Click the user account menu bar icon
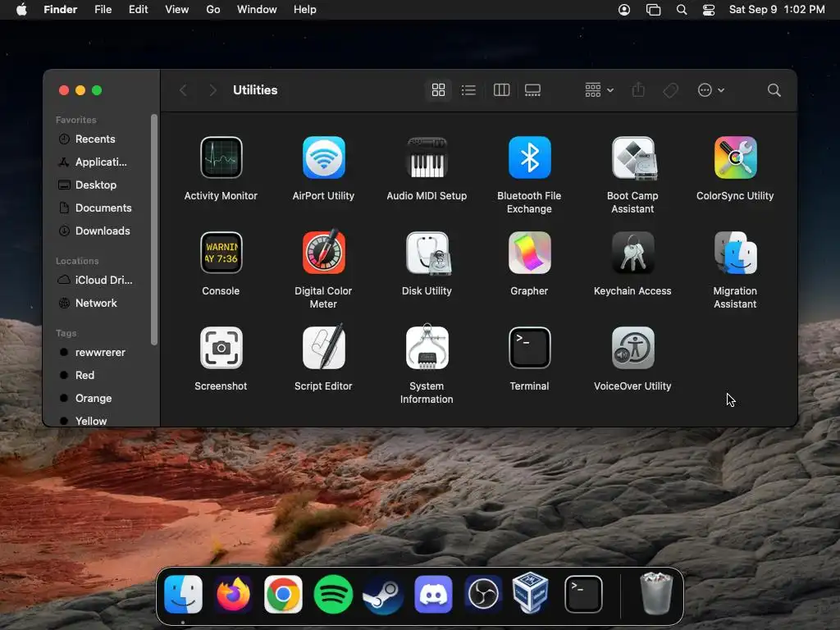 624,10
